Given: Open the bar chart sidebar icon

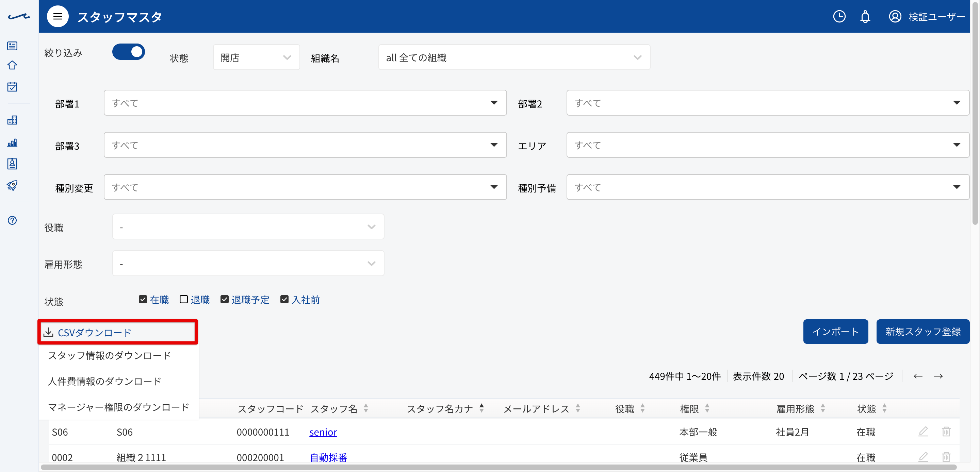Looking at the screenshot, I should coord(12,142).
